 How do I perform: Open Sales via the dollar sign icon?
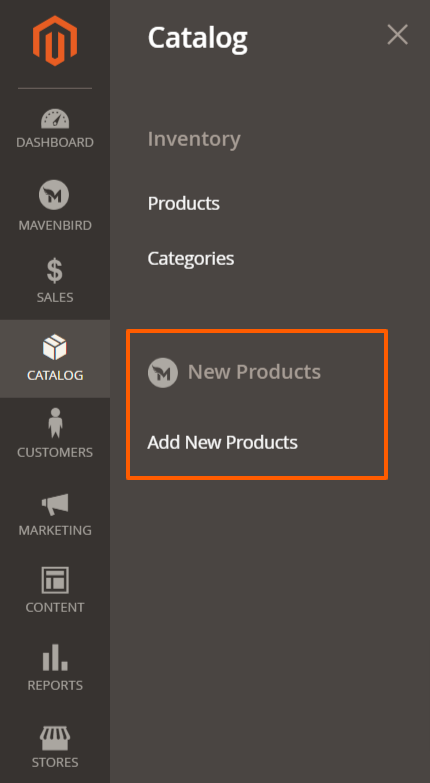coord(54,271)
